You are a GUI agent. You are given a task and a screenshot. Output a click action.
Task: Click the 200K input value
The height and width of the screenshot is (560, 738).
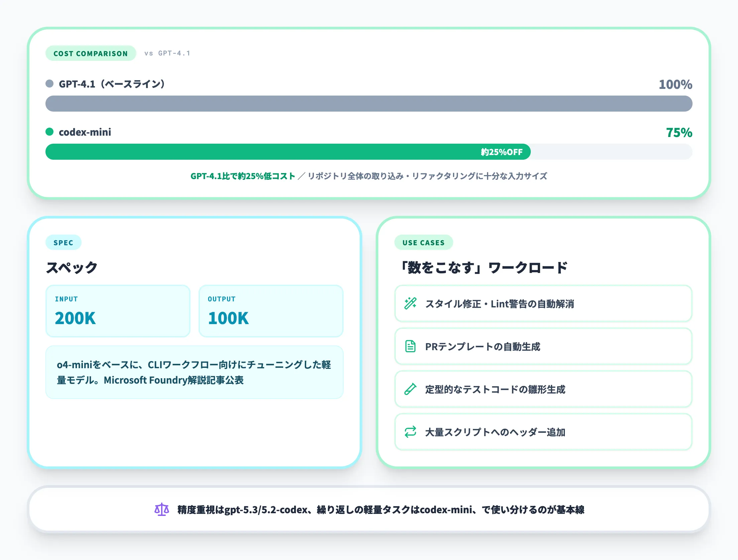(75, 318)
